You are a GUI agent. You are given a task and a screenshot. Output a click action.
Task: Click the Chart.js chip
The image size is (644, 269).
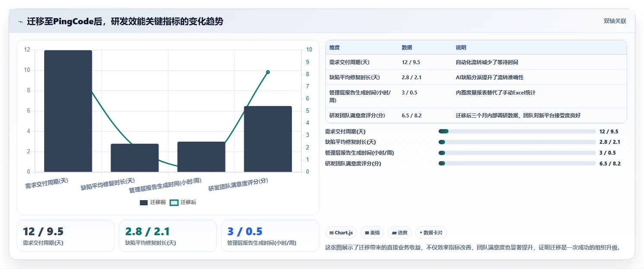(x=341, y=233)
